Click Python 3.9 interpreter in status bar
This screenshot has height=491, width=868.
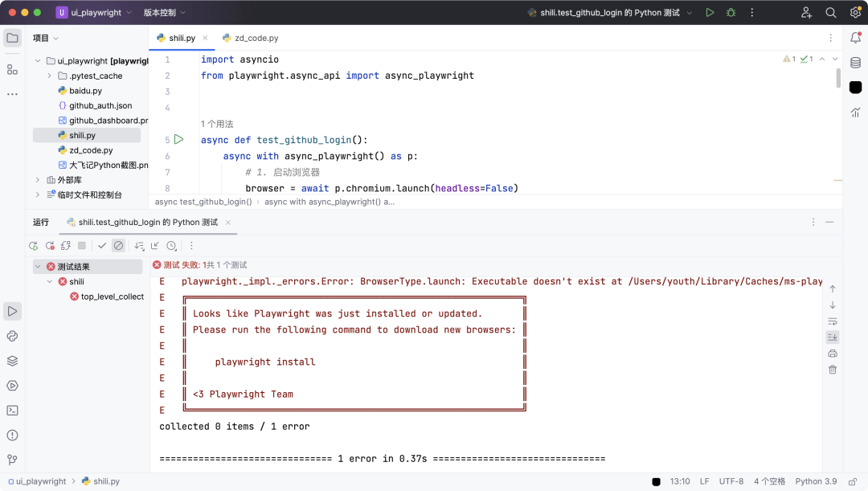click(816, 481)
